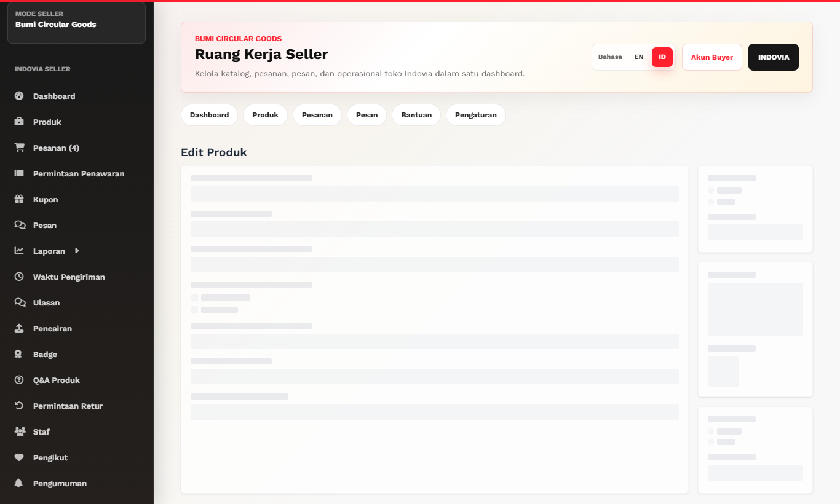Open the Pengaturan pill tab
Screen dimensions: 840x504
[x=476, y=115]
